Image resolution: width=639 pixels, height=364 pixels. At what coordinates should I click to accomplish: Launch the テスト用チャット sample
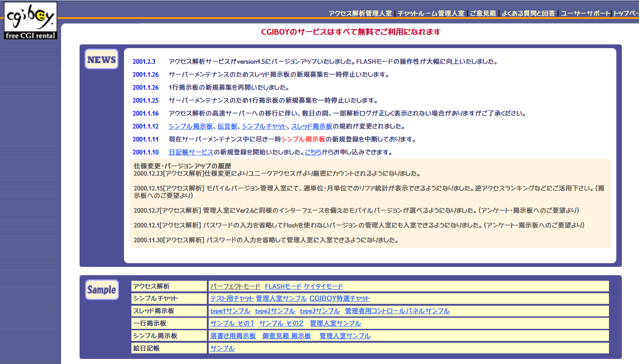click(x=232, y=298)
